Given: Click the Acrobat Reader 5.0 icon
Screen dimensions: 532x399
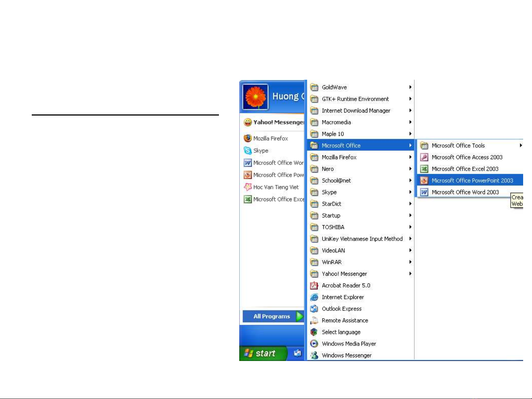Looking at the screenshot, I should 314,285.
